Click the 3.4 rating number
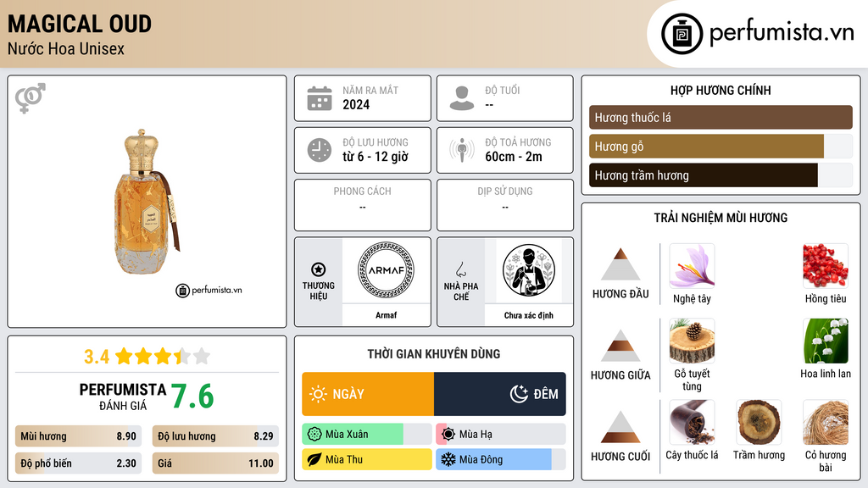The width and height of the screenshot is (868, 488). tap(97, 357)
